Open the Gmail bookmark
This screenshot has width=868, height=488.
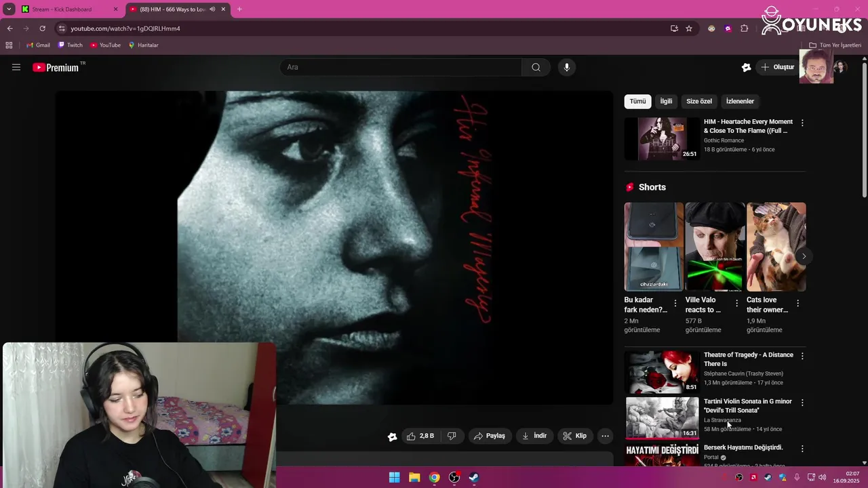(39, 45)
